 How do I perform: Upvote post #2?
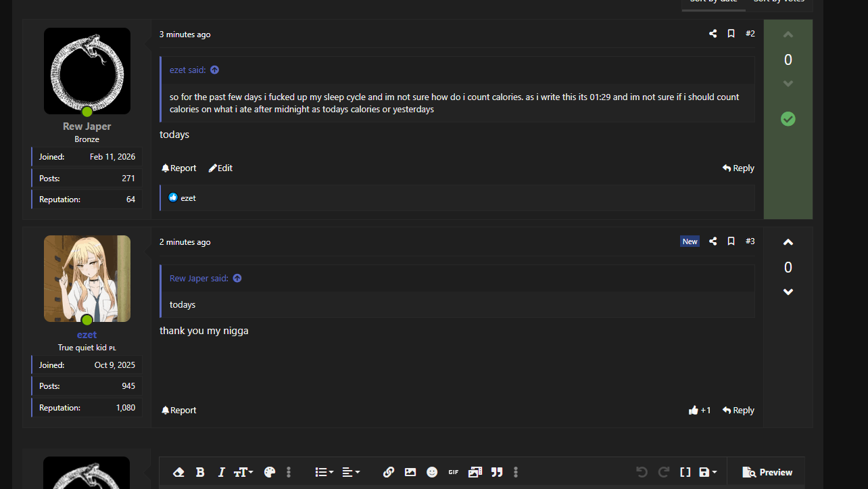pyautogui.click(x=788, y=34)
